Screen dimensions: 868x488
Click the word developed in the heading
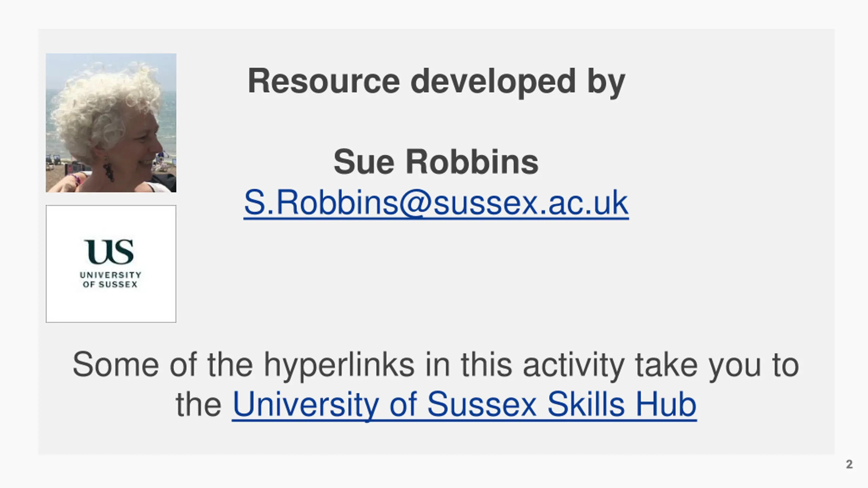pos(493,81)
